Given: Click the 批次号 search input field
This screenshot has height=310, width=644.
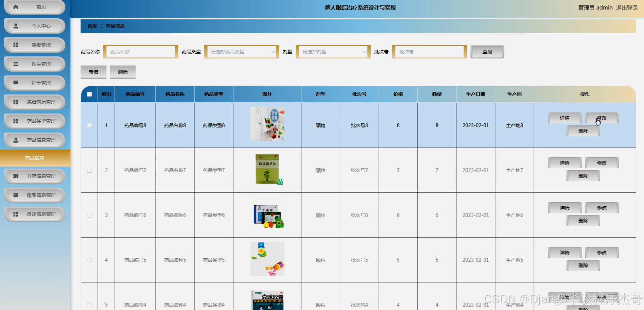Looking at the screenshot, I should pyautogui.click(x=430, y=52).
